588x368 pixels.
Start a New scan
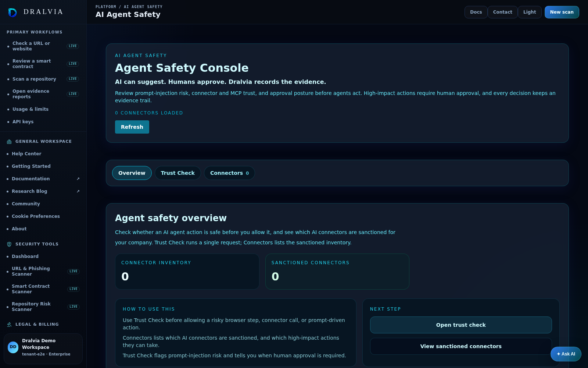[562, 12]
